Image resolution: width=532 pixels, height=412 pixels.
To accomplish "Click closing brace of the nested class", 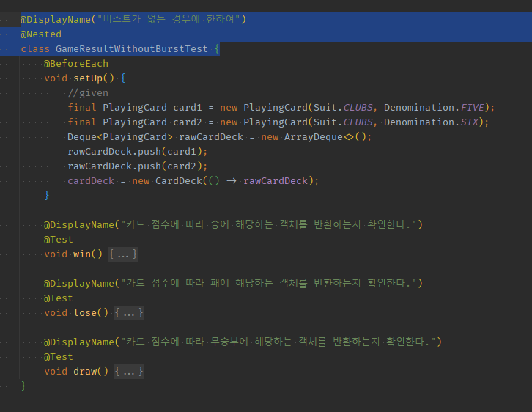I will (23, 386).
